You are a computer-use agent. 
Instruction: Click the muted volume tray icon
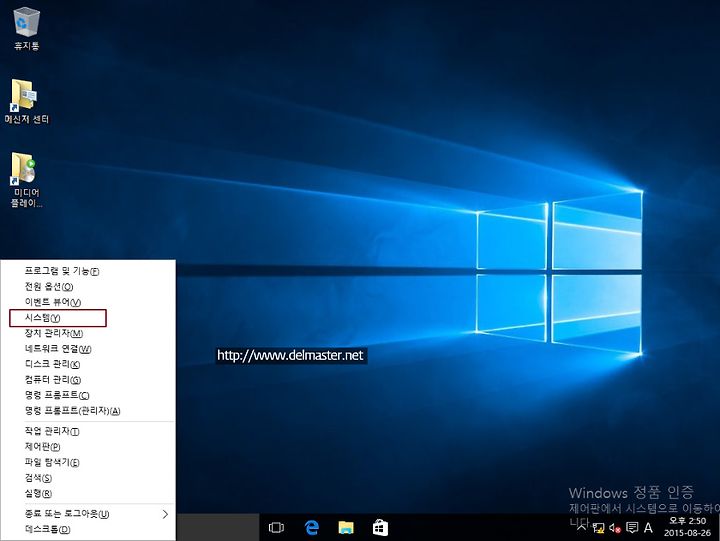click(615, 528)
